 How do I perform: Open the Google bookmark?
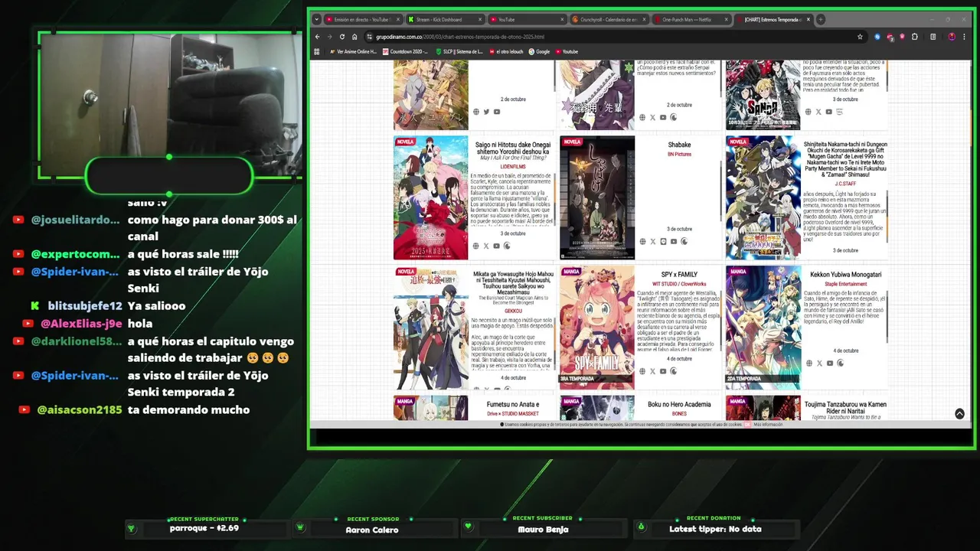[x=539, y=51]
